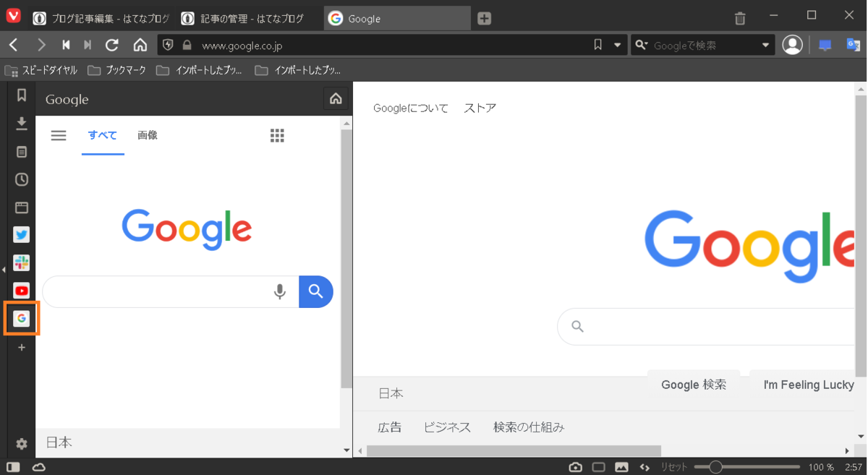Open the YouTube web panel
Viewport: 868px width, 475px height.
[x=22, y=291]
